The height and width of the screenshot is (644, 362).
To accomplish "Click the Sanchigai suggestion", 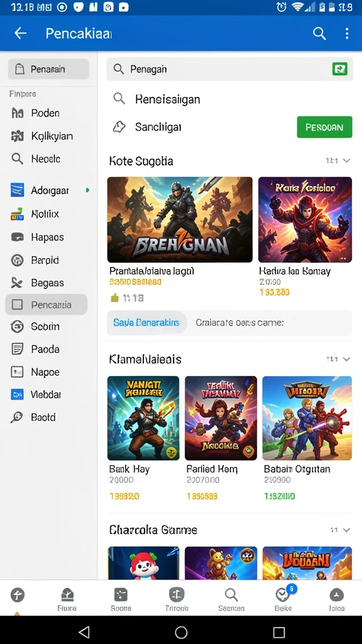I will pos(158,127).
